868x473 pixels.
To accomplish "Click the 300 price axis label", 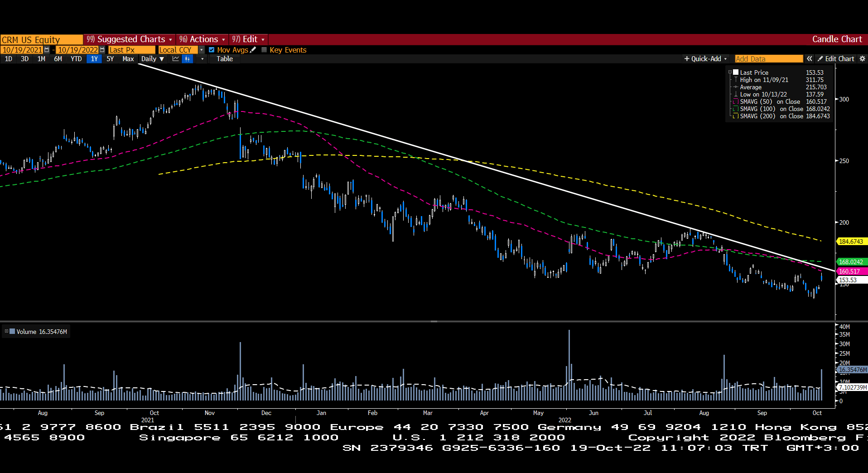I will pyautogui.click(x=844, y=99).
